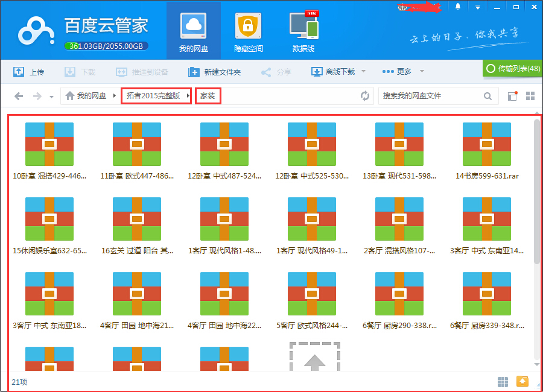543x392 pixels.
Task: Click the 上传 upload button
Action: click(x=29, y=72)
